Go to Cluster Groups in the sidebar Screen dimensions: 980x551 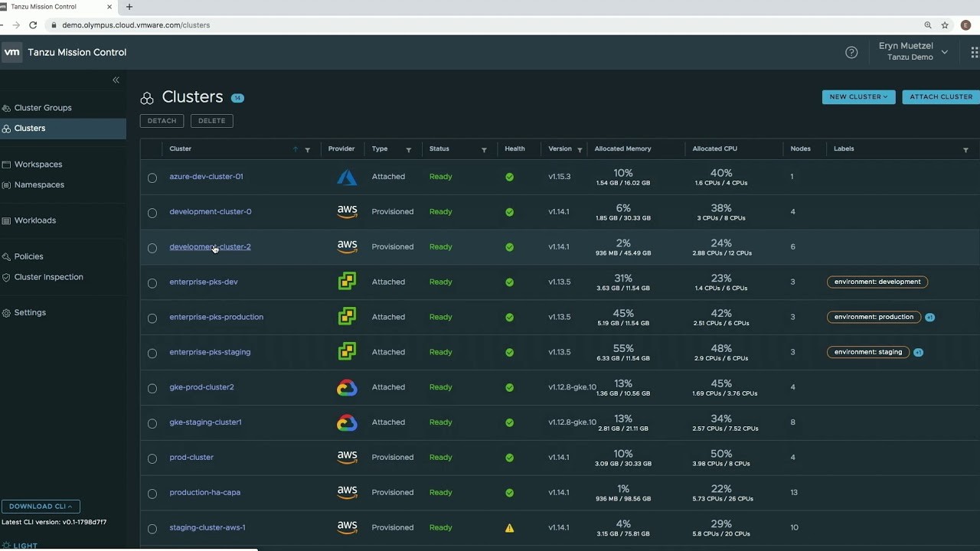coord(43,108)
